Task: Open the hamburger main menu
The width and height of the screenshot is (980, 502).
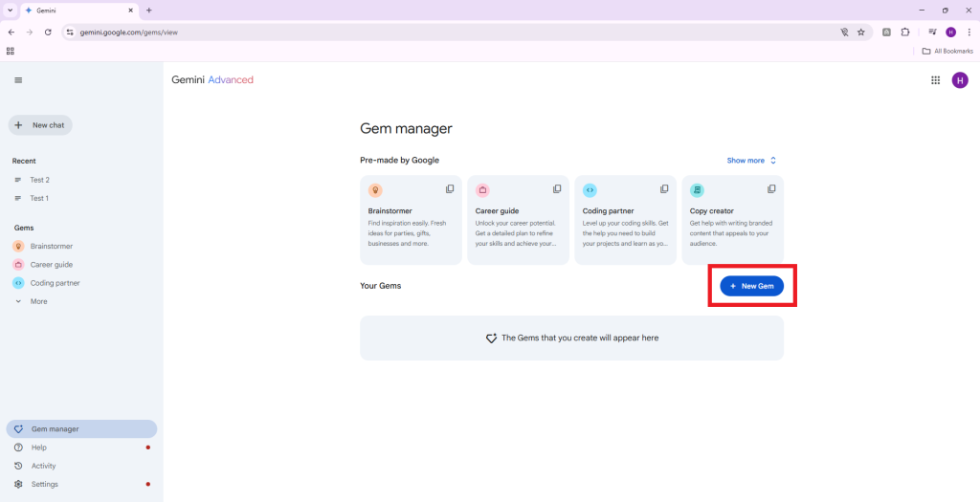Action: click(x=18, y=80)
